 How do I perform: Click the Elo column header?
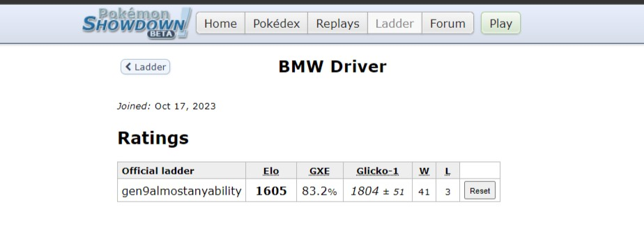[x=271, y=171]
